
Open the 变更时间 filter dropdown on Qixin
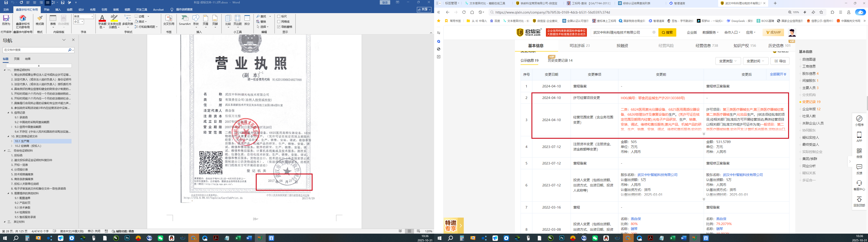click(756, 61)
